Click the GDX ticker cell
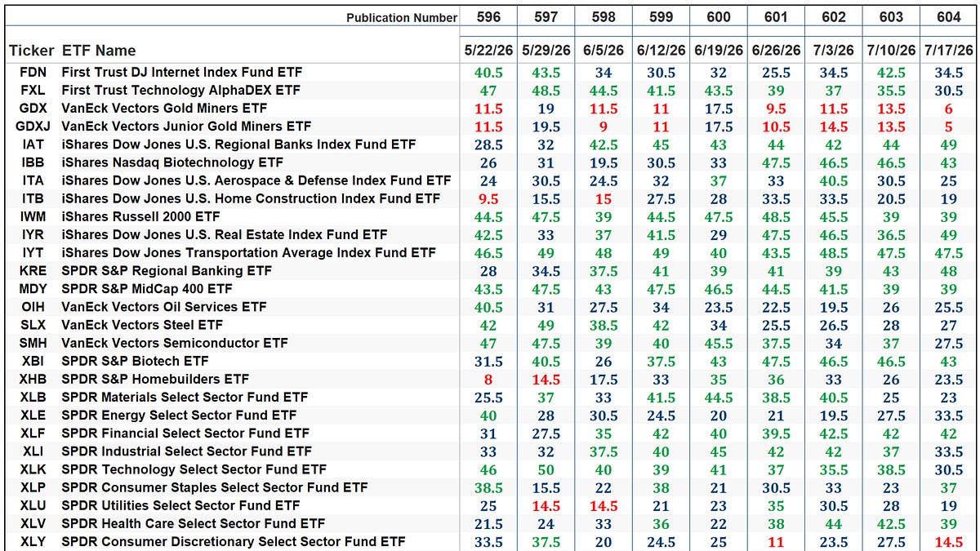Screen dimensions: 980x551 32,109
